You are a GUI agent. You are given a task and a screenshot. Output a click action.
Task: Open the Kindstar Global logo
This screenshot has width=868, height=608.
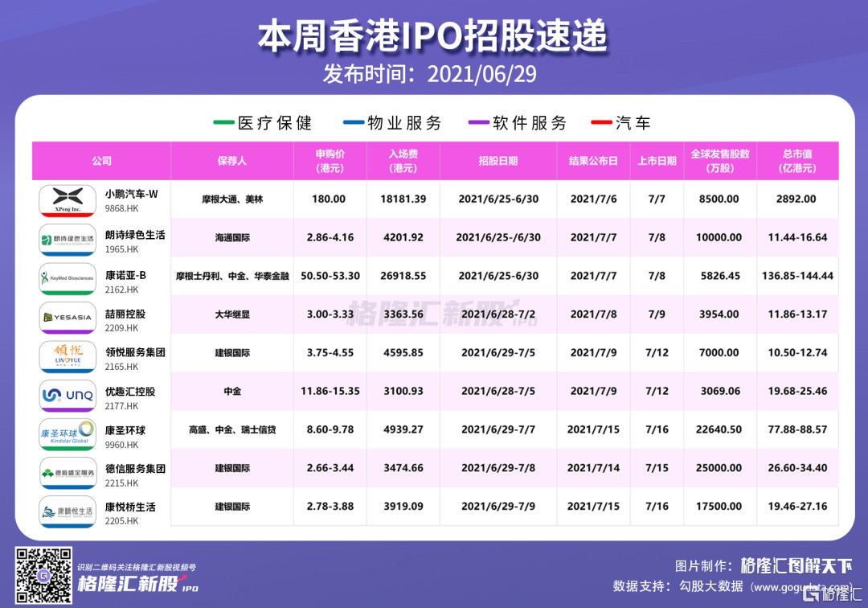pos(68,431)
